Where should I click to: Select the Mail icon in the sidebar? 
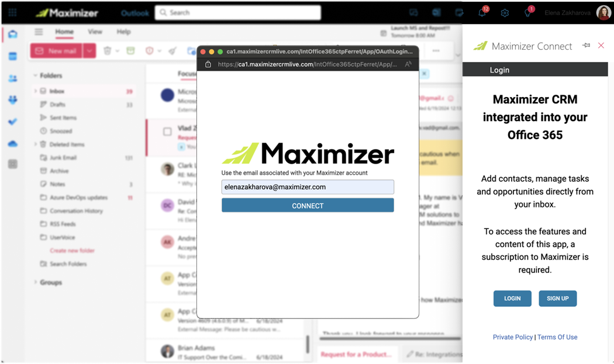[13, 35]
